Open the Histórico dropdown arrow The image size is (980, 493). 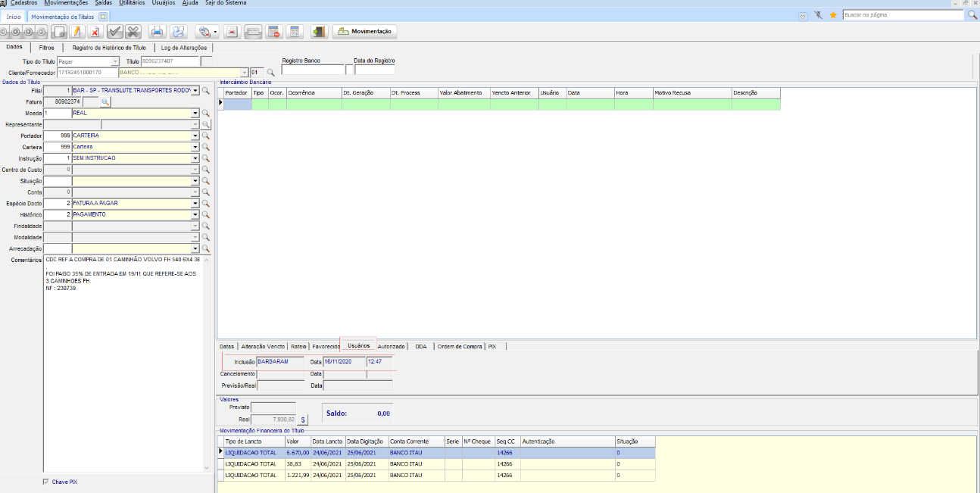click(195, 215)
